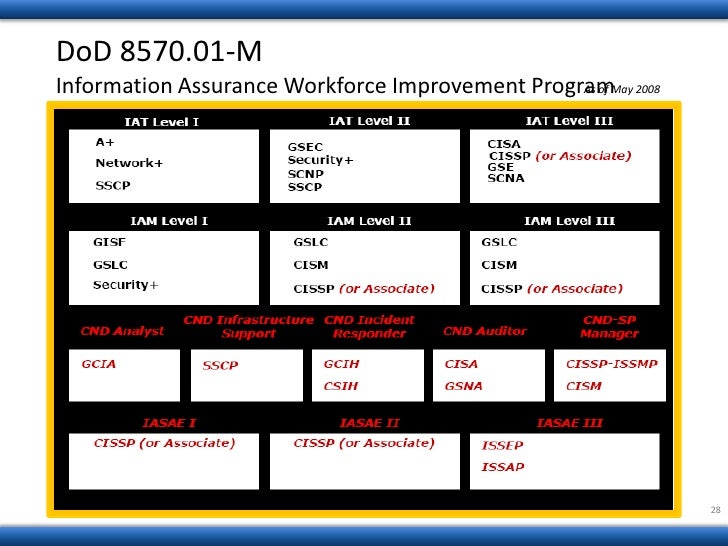Click the CND Infrastructure Support heading
Viewport: 728px width, 546px height.
pyautogui.click(x=248, y=327)
